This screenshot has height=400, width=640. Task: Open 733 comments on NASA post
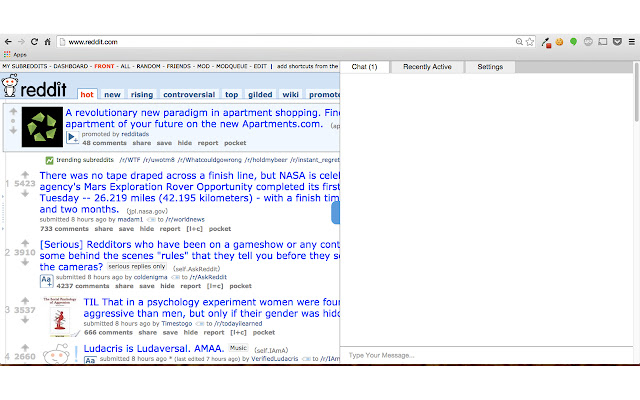click(64, 229)
